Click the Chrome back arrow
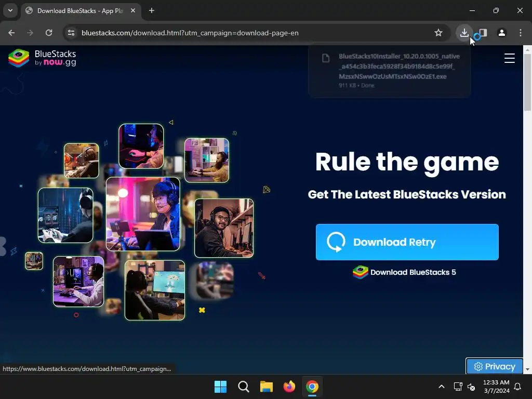This screenshot has width=532, height=399. pyautogui.click(x=11, y=33)
